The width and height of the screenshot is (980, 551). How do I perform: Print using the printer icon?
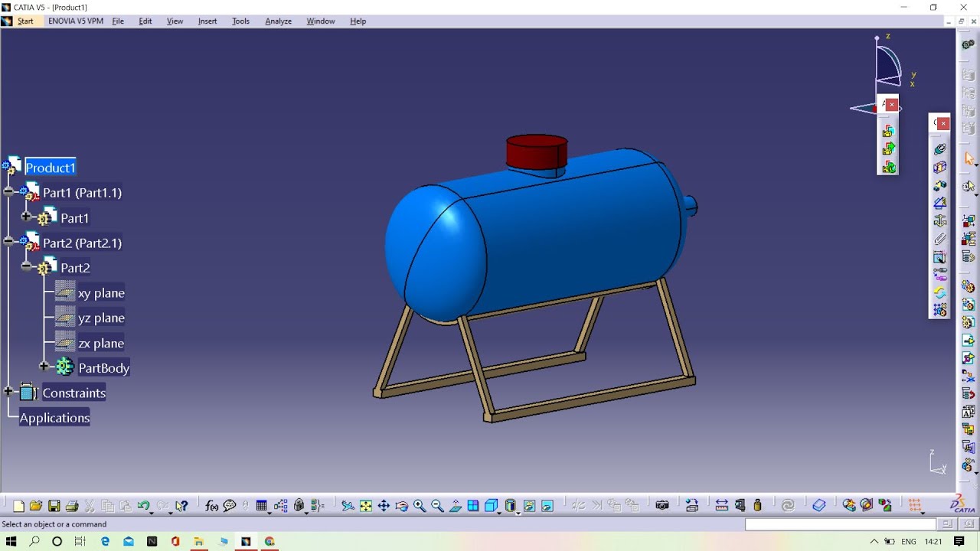(72, 506)
